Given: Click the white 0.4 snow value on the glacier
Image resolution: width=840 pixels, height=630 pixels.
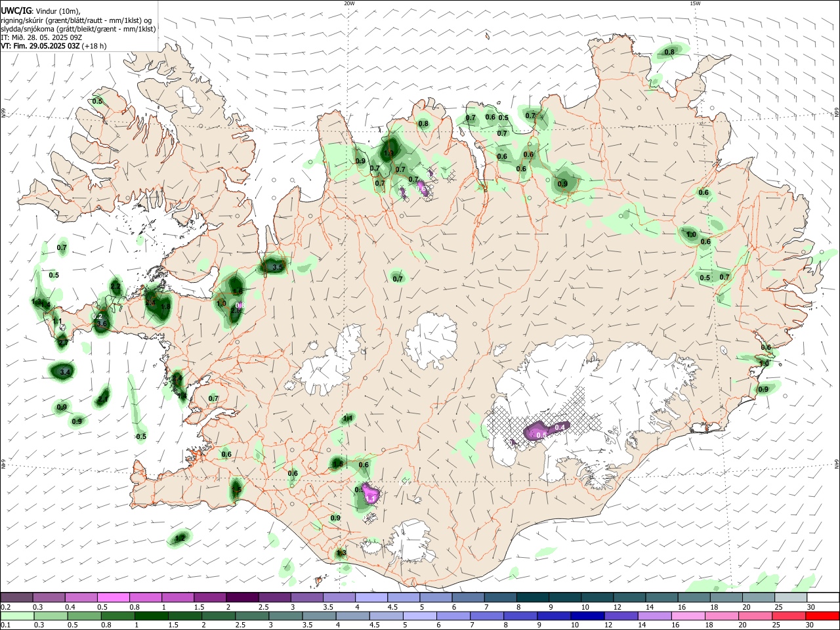Looking at the screenshot, I should 560,427.
